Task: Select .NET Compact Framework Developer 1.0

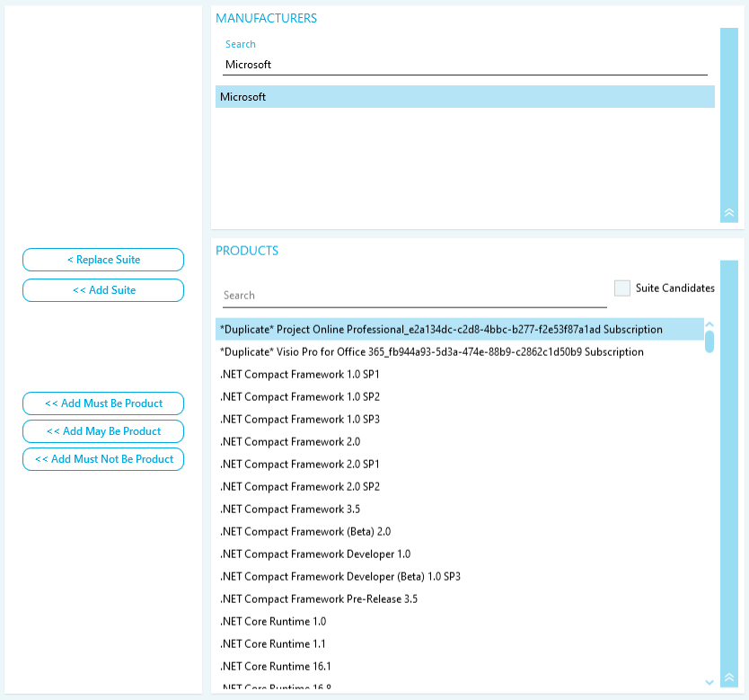Action: click(315, 554)
